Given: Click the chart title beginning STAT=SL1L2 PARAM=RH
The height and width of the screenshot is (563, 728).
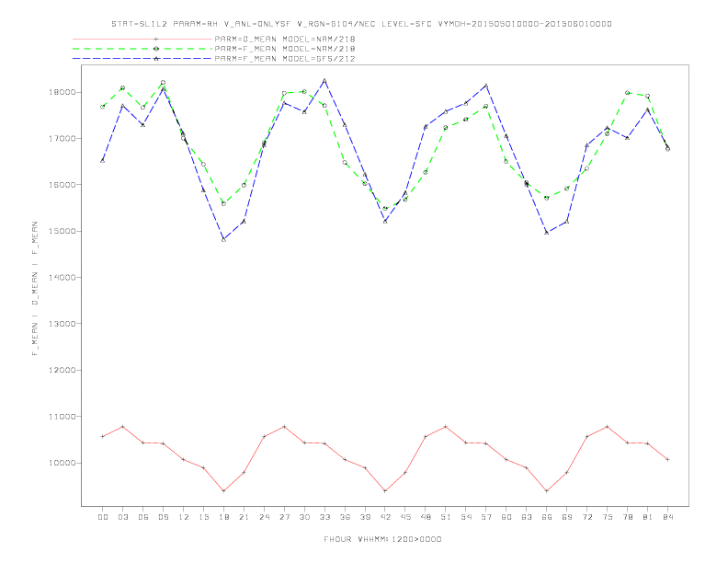Looking at the screenshot, I should 361,24.
